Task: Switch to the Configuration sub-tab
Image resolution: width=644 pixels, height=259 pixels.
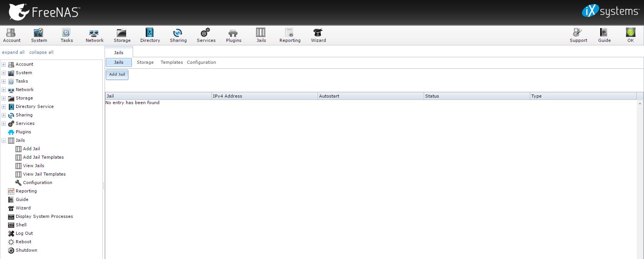Action: tap(201, 62)
